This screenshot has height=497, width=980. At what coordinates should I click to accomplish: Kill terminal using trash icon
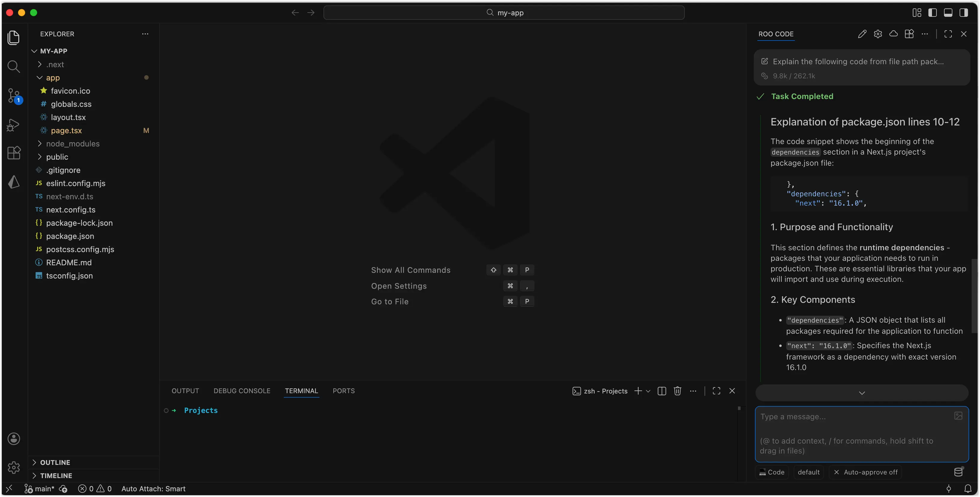[x=677, y=391]
